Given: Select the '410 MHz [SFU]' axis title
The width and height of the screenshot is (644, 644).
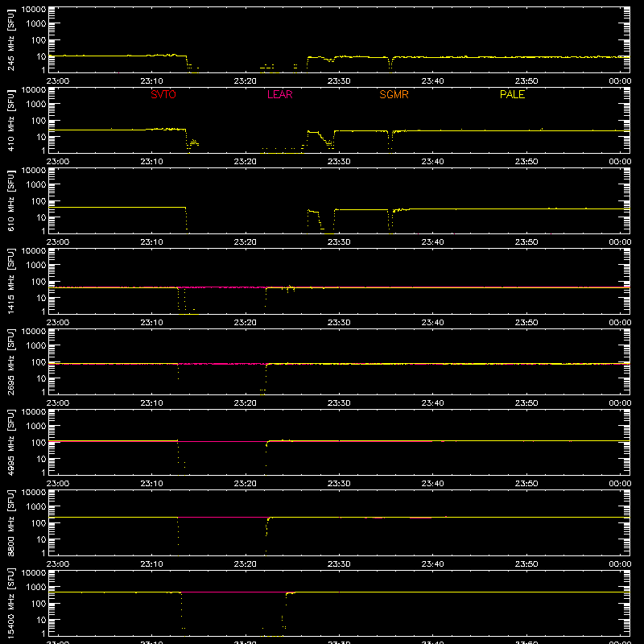Looking at the screenshot, I should point(10,120).
